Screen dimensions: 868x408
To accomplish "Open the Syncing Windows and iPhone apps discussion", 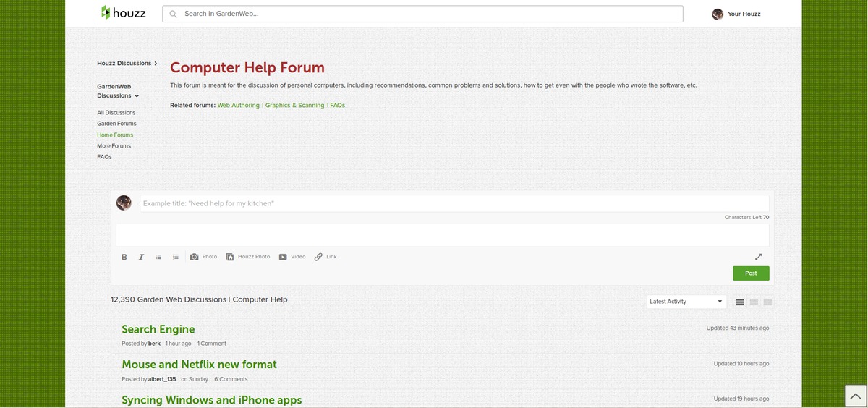I will [212, 400].
